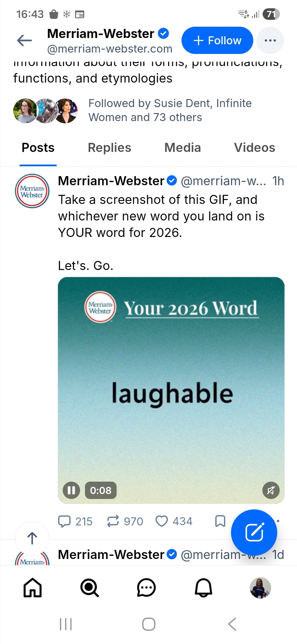Image resolution: width=297 pixels, height=644 pixels.
Task: Follow the Merriam-Webster account
Action: tap(217, 41)
